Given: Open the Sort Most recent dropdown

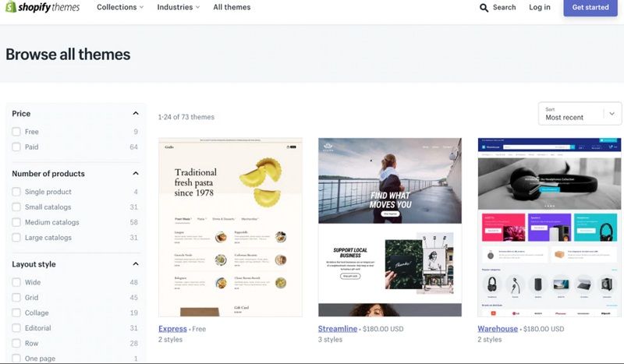Looking at the screenshot, I should tap(580, 114).
